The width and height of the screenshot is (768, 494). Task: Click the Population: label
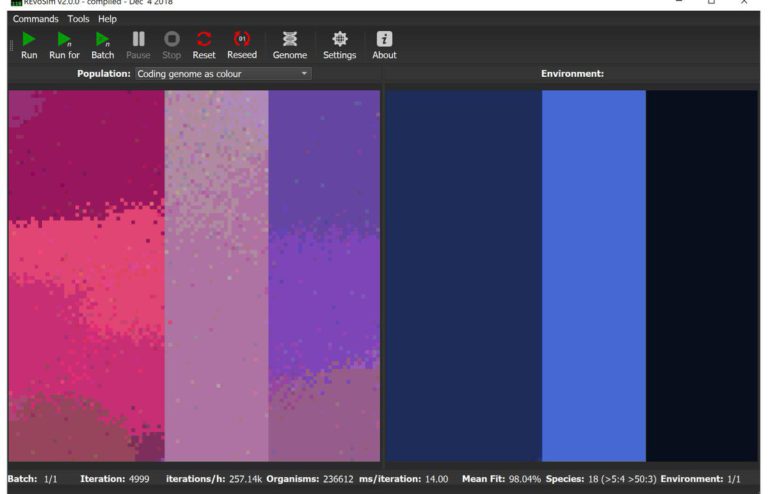click(x=104, y=73)
